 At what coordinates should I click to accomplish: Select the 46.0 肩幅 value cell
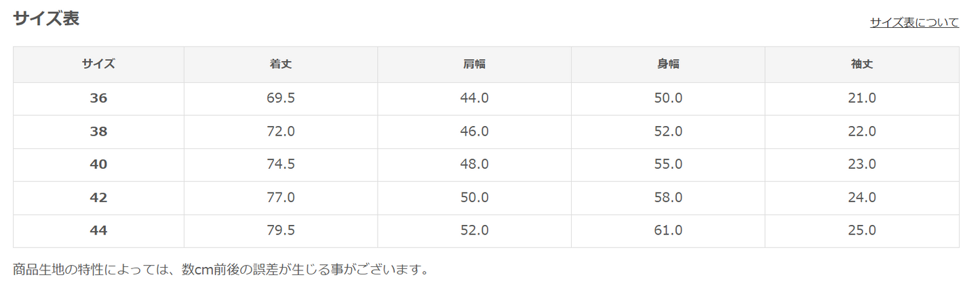(474, 131)
